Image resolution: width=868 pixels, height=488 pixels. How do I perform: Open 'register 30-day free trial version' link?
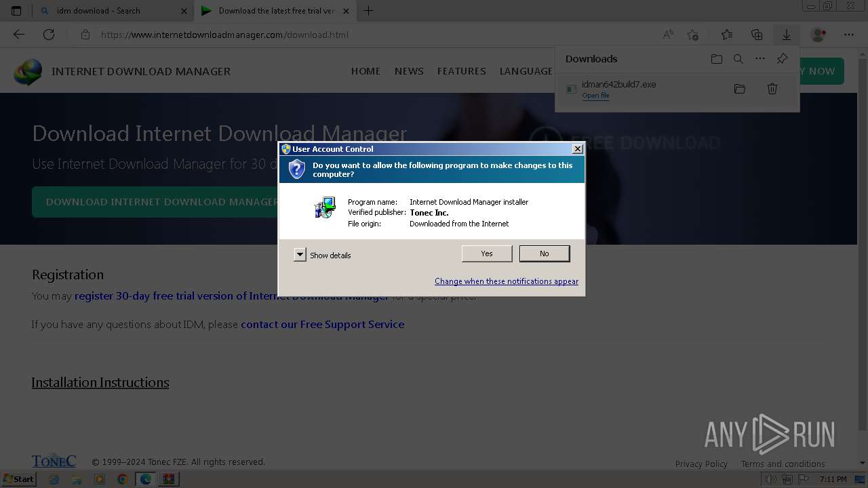231,296
